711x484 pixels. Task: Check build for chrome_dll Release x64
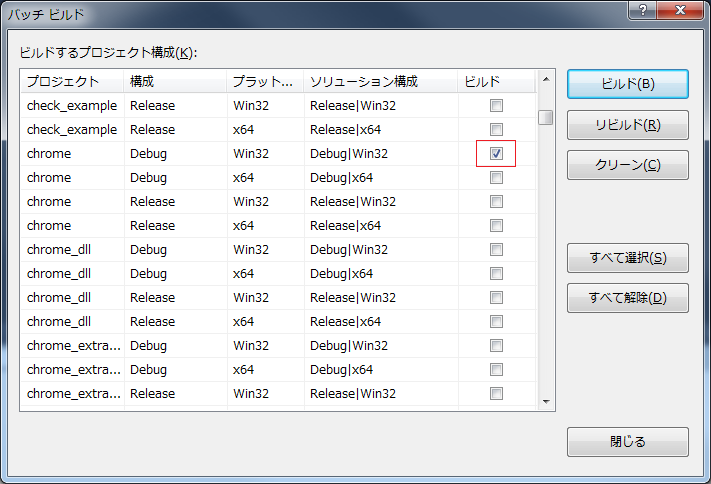(496, 322)
